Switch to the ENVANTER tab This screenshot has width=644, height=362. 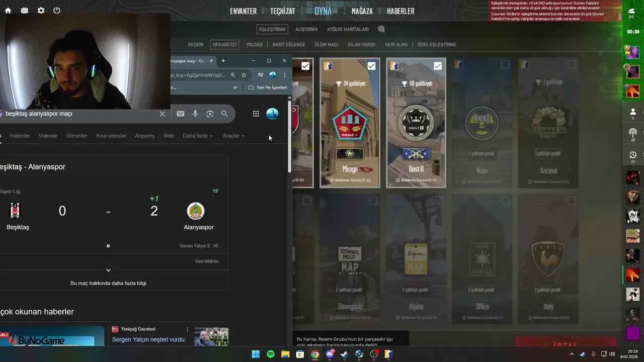(243, 11)
